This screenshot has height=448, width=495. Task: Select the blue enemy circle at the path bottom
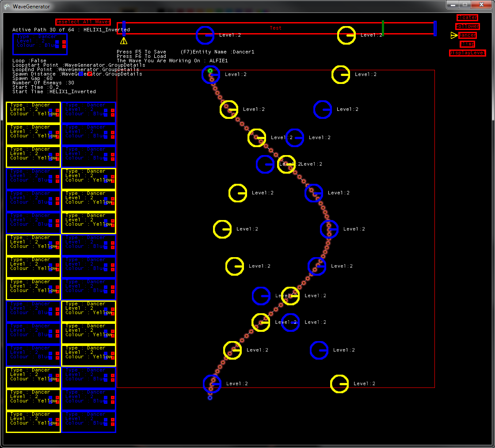click(212, 383)
